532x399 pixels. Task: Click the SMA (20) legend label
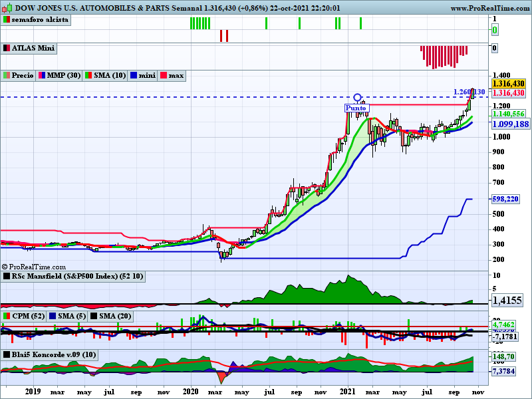(110, 317)
